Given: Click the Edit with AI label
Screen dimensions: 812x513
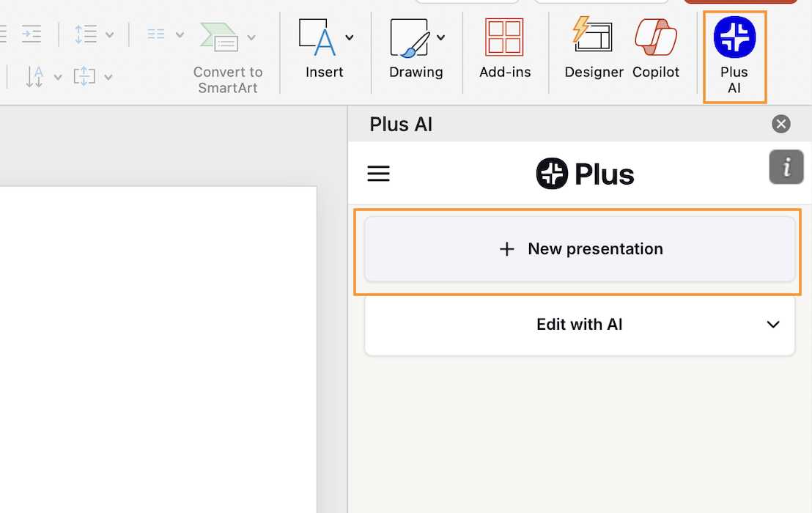Looking at the screenshot, I should pos(579,325).
